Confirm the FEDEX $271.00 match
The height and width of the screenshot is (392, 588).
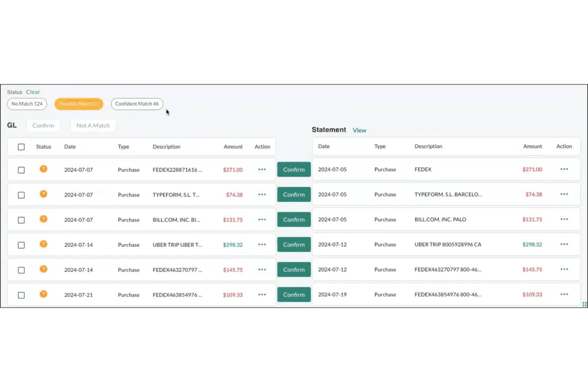(294, 170)
